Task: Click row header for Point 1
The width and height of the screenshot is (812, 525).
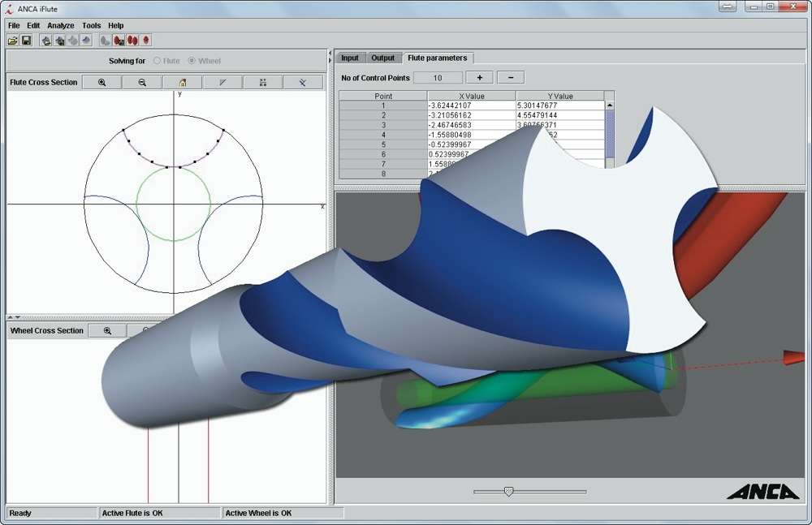Action: [383, 105]
